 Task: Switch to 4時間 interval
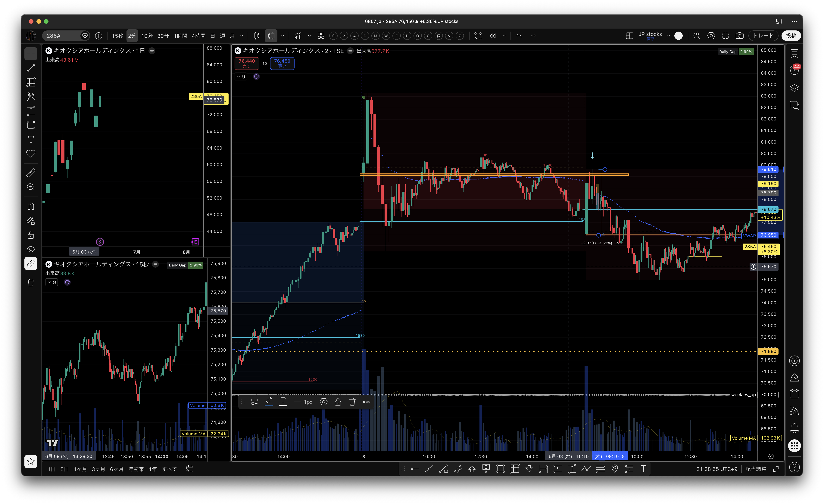199,36
